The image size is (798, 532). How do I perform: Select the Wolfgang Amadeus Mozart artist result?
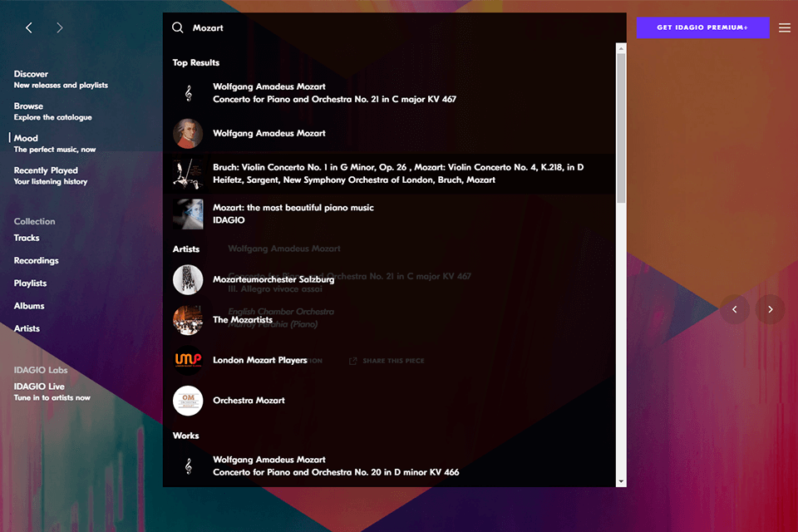270,133
